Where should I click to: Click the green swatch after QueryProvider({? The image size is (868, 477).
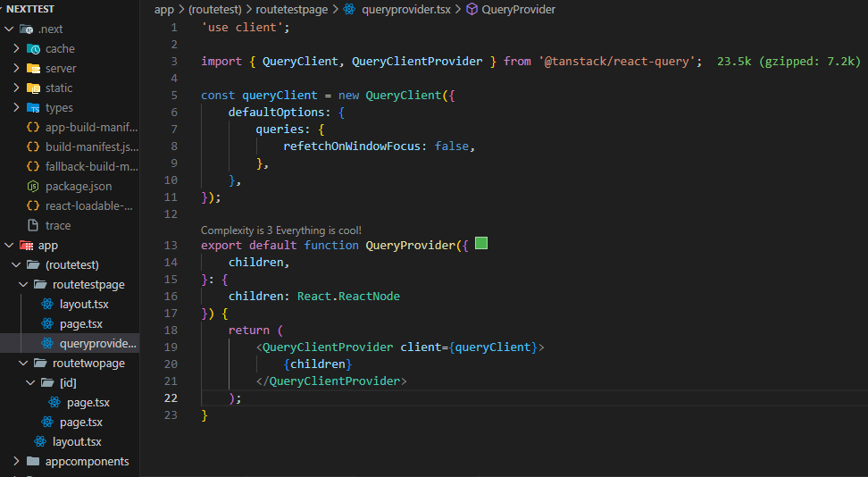tap(481, 243)
